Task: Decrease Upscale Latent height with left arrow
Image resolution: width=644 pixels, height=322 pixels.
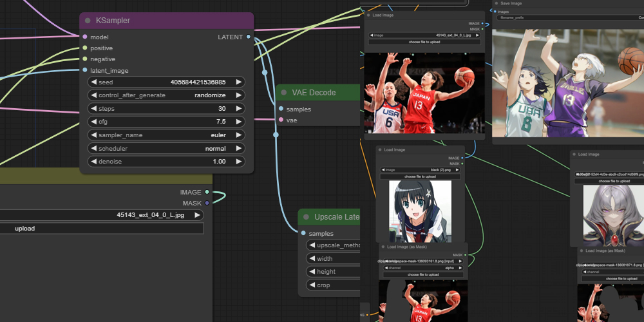Action: pos(312,272)
